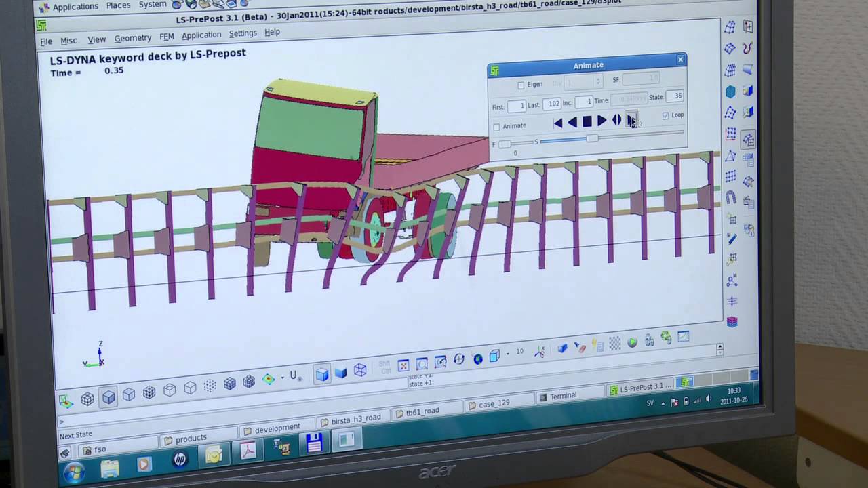Open tb61_road folder window in panel
The width and height of the screenshot is (868, 488).
coord(426,411)
